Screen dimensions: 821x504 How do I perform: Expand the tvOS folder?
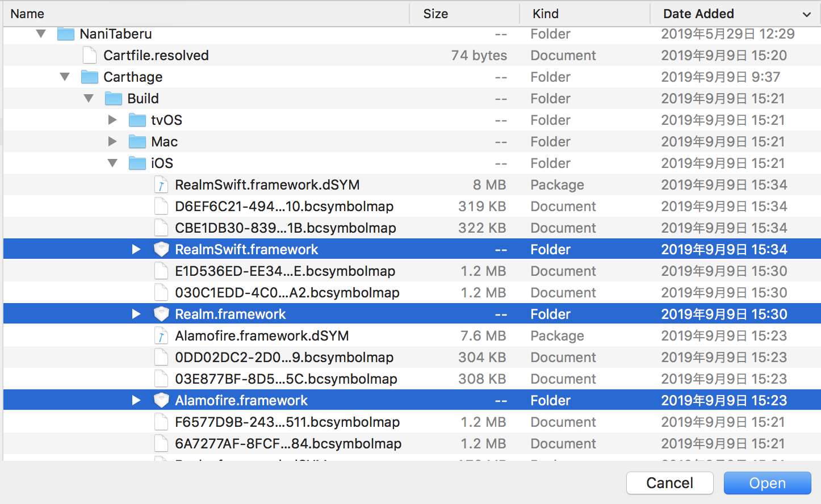pyautogui.click(x=112, y=120)
